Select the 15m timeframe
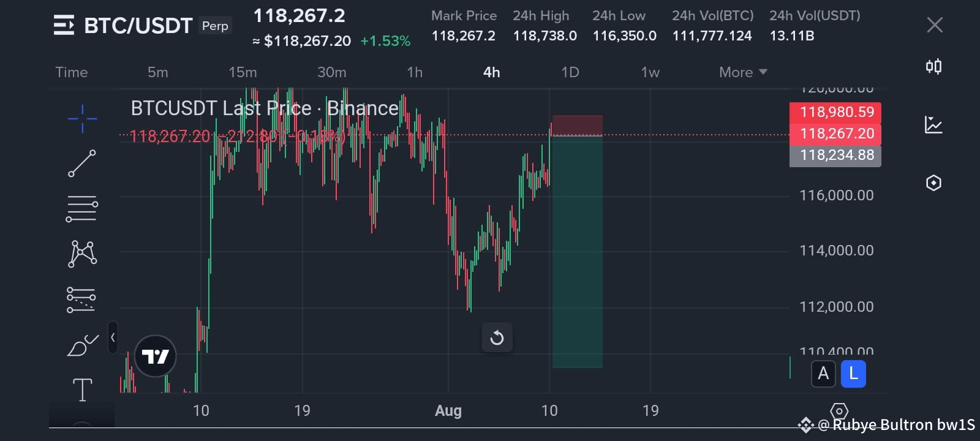 click(x=243, y=72)
